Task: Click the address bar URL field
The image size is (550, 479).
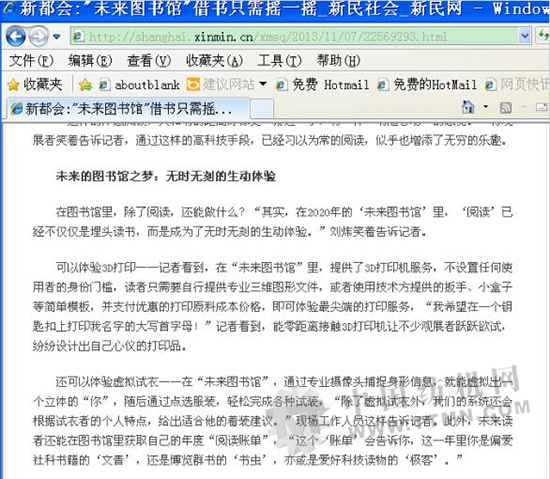Action: tap(295, 36)
